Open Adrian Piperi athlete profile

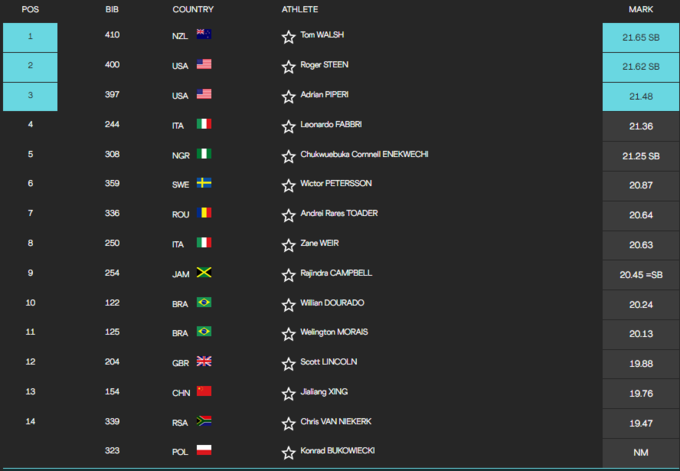[325, 95]
